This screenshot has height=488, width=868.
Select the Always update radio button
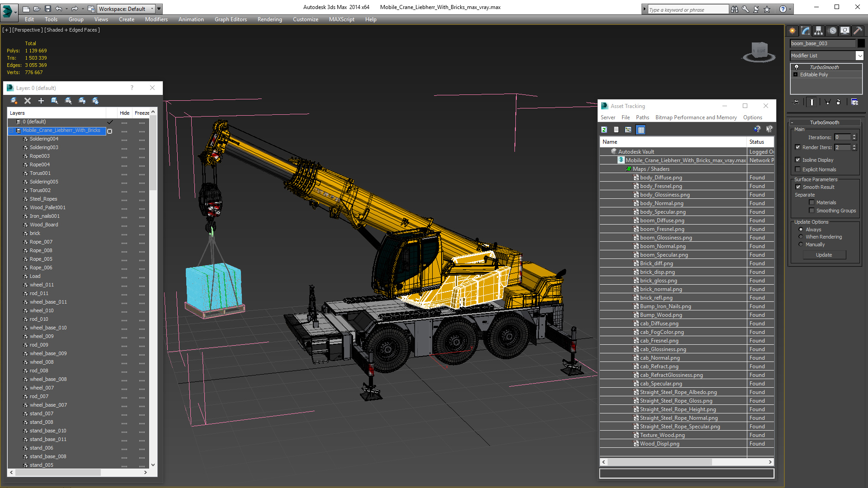[x=801, y=230]
